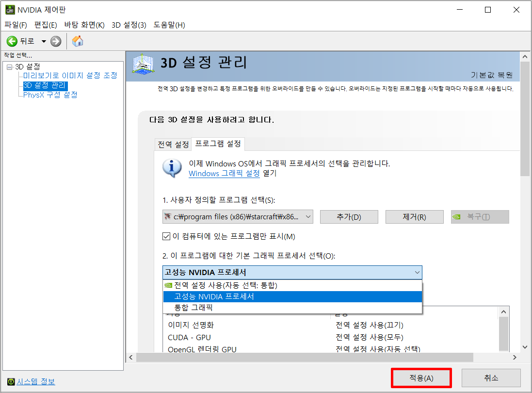
Task: Select 미리보기로 이미지 설정 조정 in tree
Action: click(70, 75)
